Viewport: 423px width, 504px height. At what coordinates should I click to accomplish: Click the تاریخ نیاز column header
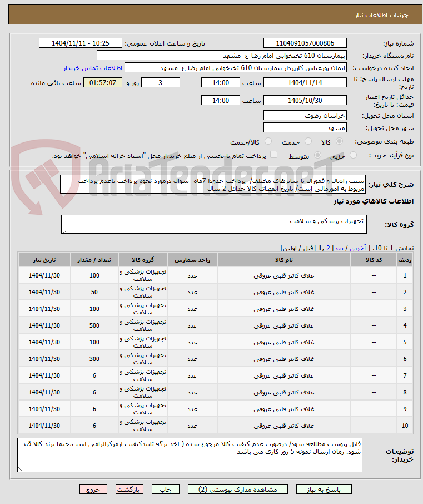point(44,260)
